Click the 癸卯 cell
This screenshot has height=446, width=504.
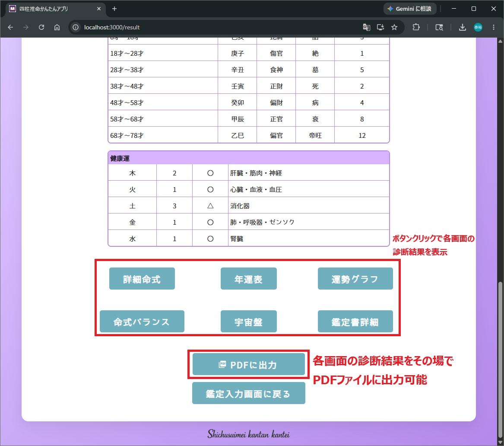238,102
